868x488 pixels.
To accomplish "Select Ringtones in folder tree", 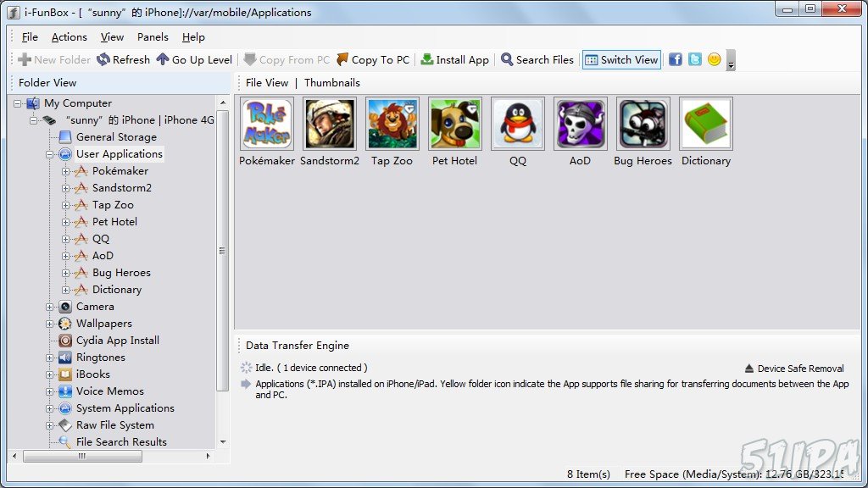I will tap(101, 358).
